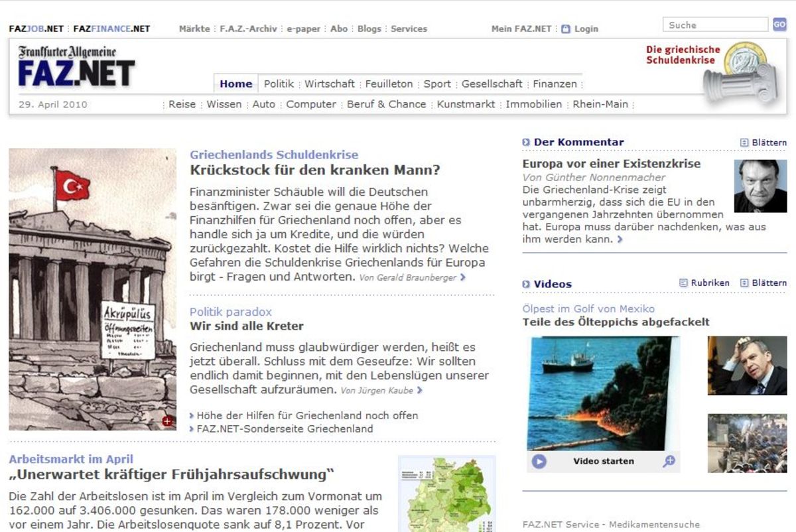
Task: Open the Auto section
Action: [264, 104]
